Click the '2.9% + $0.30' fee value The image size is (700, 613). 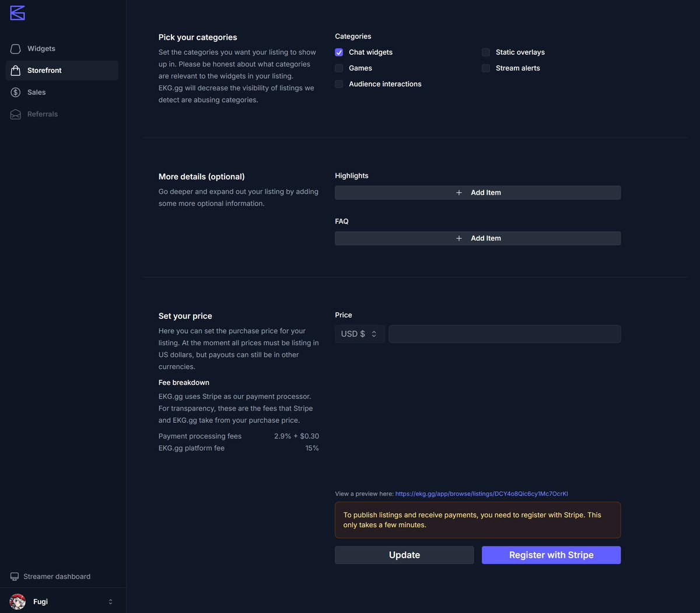296,436
